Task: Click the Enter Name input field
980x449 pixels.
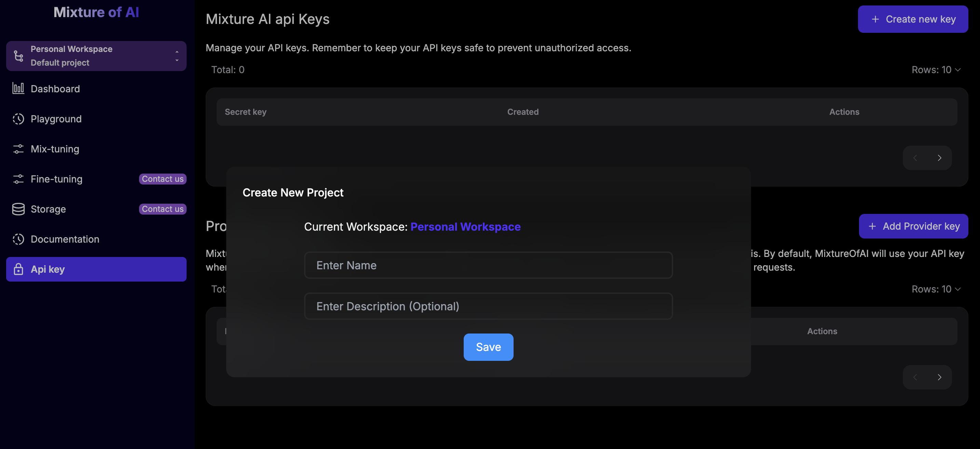Action: click(x=488, y=265)
